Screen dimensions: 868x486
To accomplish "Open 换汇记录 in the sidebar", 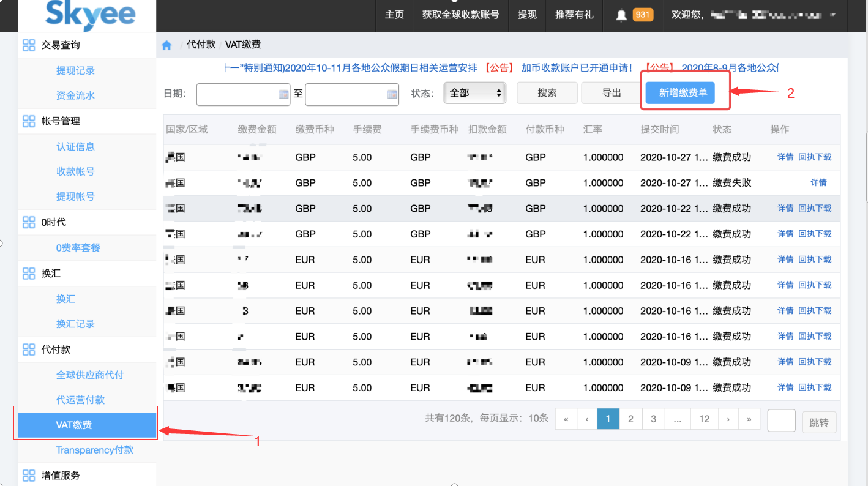I will click(76, 324).
